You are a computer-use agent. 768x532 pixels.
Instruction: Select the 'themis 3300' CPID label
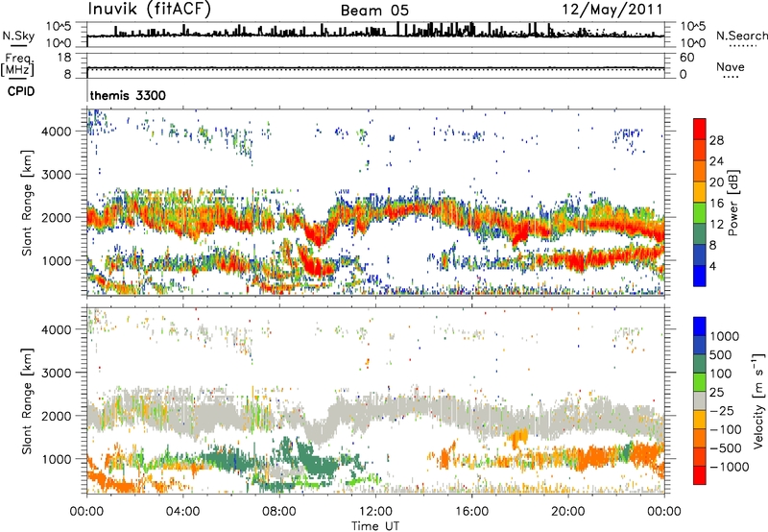pos(128,95)
